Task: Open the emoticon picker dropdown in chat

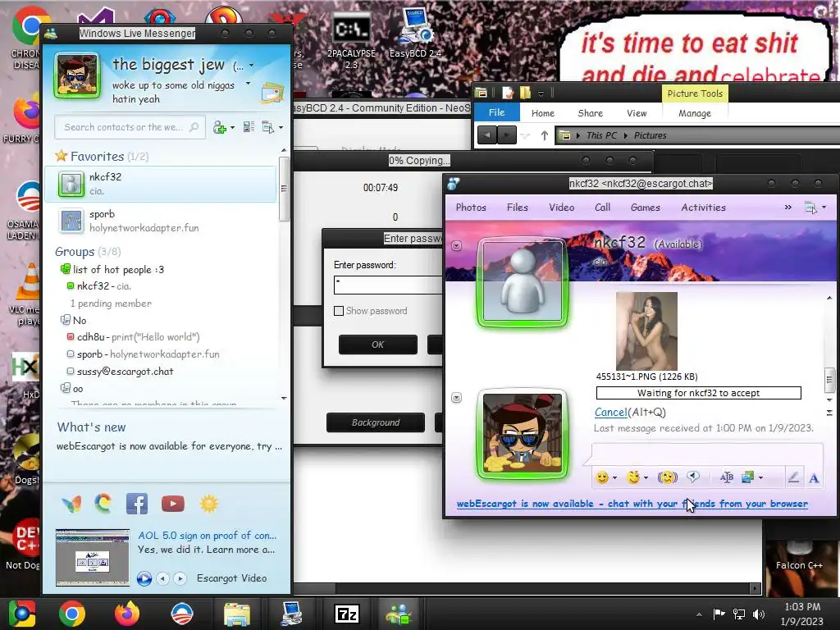Action: point(614,477)
